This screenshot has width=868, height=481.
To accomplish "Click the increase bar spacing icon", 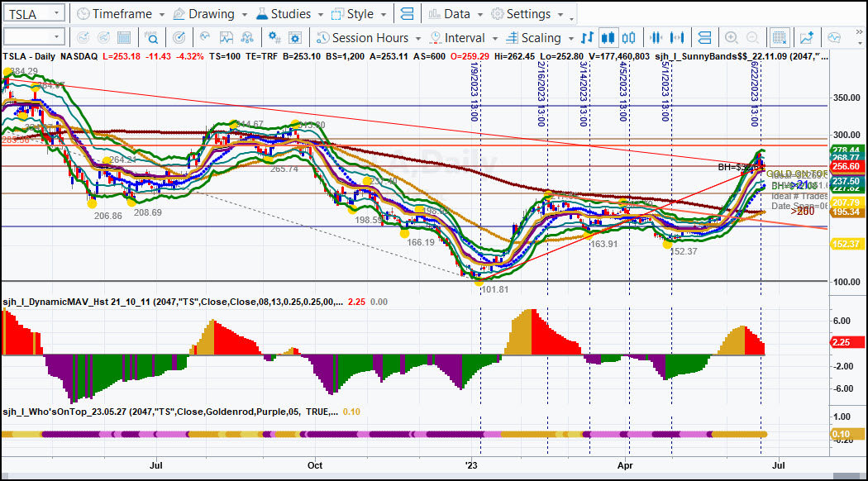I will (x=677, y=38).
